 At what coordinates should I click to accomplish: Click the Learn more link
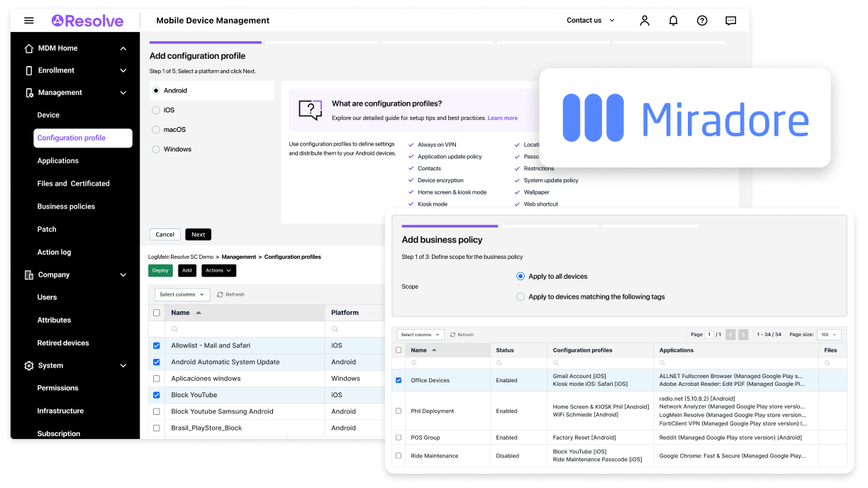(x=503, y=118)
